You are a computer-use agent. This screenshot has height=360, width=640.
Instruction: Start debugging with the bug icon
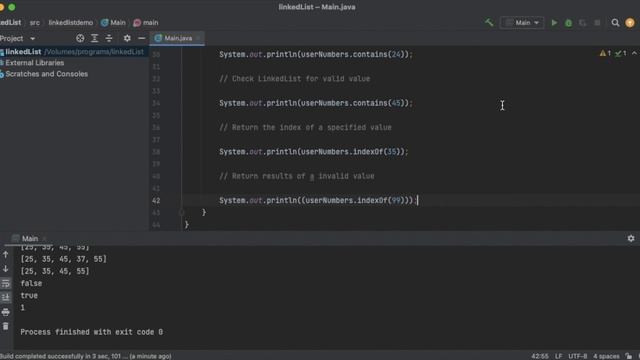tap(568, 23)
